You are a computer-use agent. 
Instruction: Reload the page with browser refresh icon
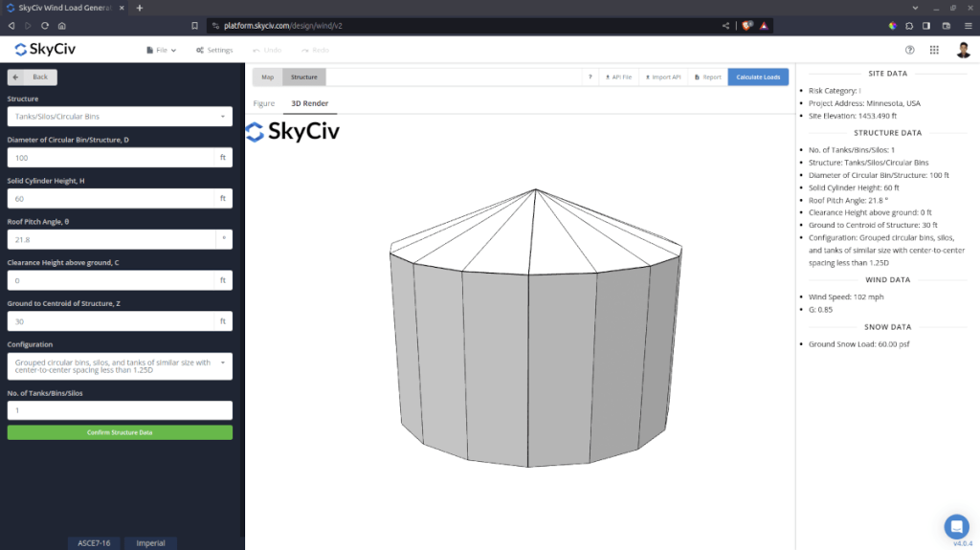pyautogui.click(x=45, y=26)
